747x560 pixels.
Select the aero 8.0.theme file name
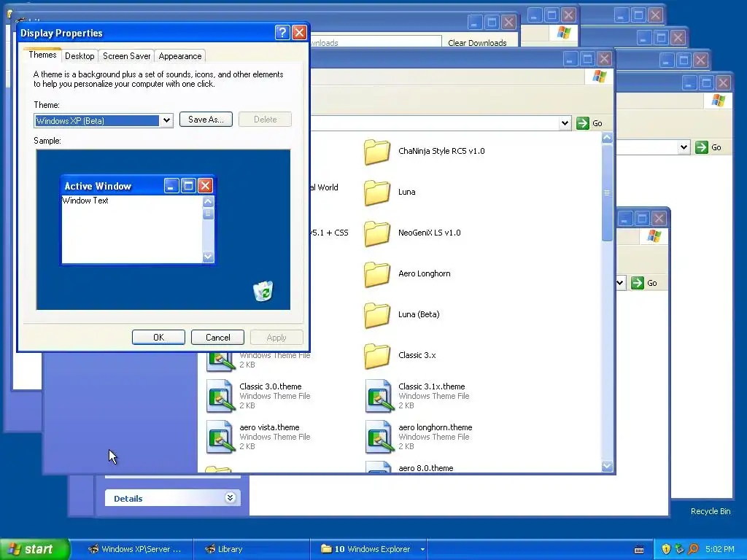pos(426,468)
